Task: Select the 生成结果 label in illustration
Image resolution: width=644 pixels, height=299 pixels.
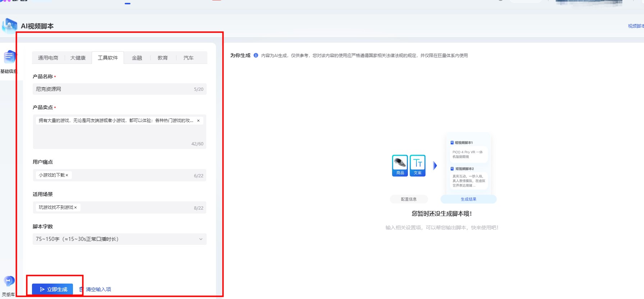Action: coord(468,199)
